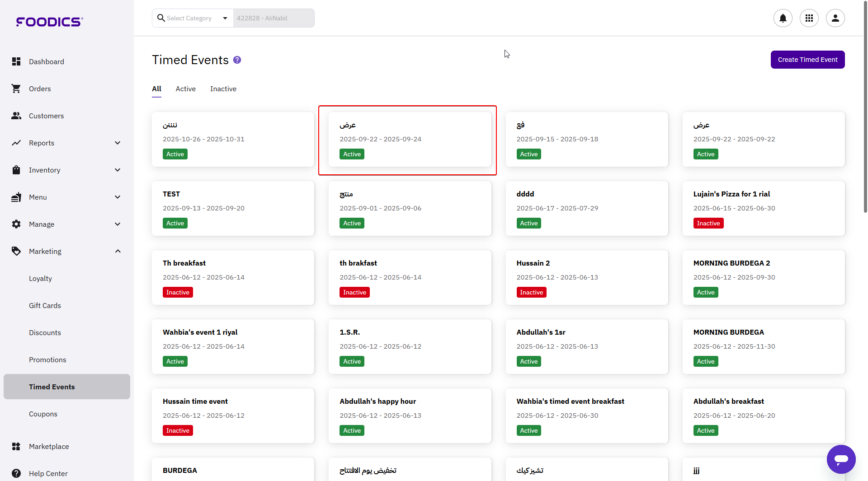868x481 pixels.
Task: Open the apps grid icon
Action: [809, 18]
